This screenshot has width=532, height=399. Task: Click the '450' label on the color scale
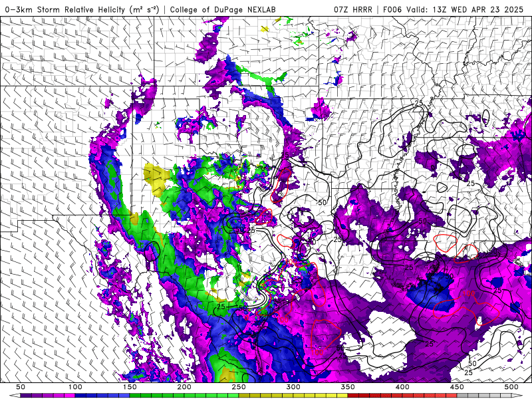click(457, 387)
